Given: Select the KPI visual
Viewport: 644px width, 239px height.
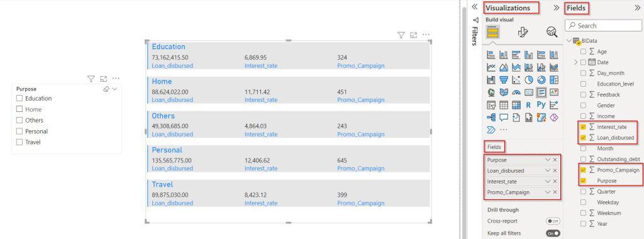Looking at the screenshot, I should 554,92.
